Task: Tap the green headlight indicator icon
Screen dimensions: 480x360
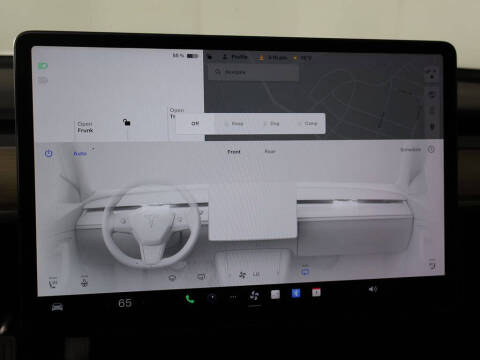Action: pos(43,66)
